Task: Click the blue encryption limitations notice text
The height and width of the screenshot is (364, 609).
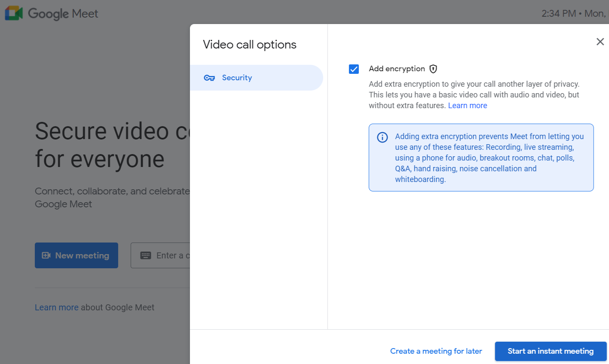Action: [x=489, y=158]
